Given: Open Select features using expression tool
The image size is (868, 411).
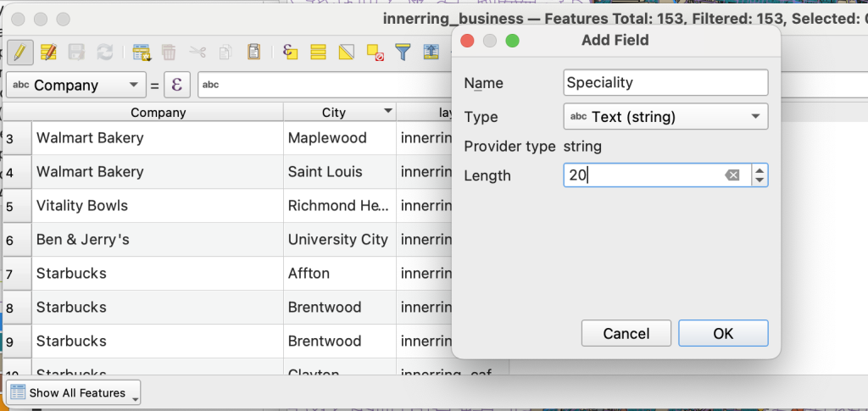Looking at the screenshot, I should [291, 52].
